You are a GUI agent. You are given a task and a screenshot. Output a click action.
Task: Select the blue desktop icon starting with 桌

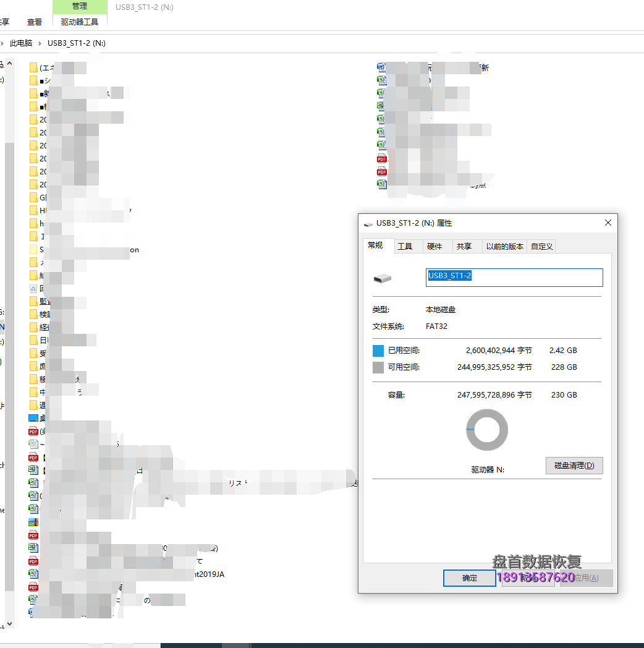click(x=33, y=418)
